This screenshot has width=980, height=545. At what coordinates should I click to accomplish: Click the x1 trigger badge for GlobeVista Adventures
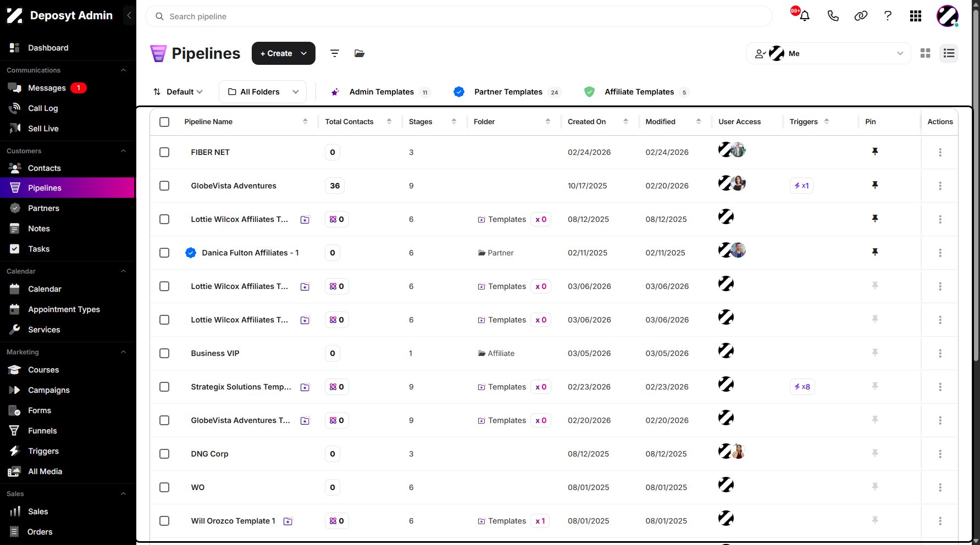(801, 186)
